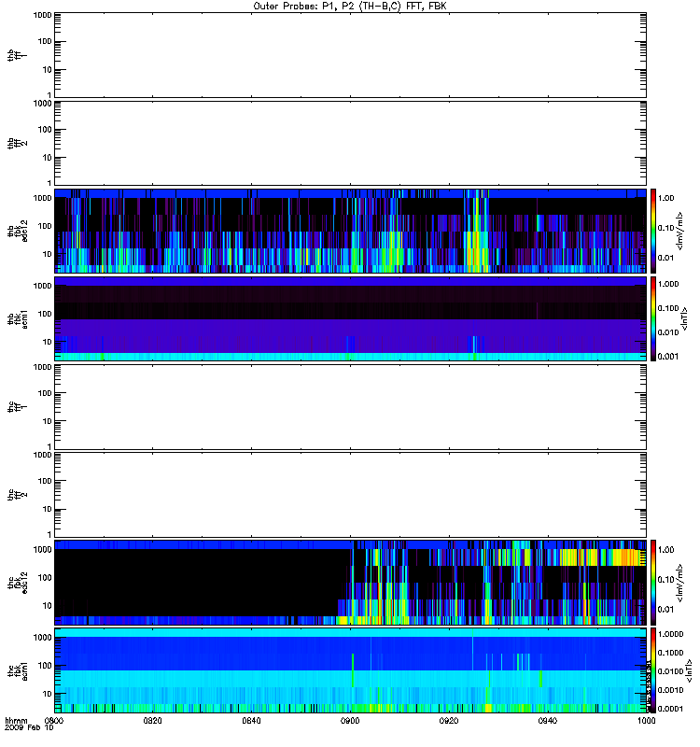Click the '2009 Feb 10' date label
Viewport: 700px width, 747px height.
(29, 728)
